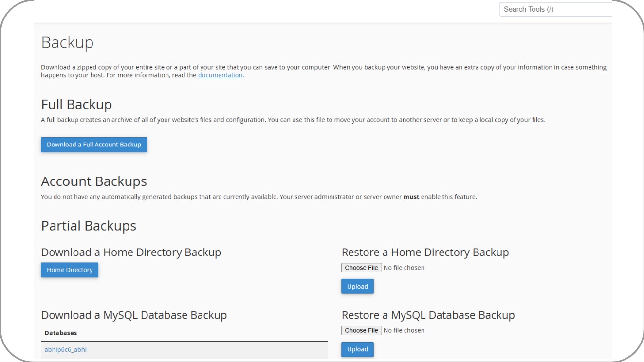The width and height of the screenshot is (644, 362).
Task: Click Download a MySQL Database Backup heading
Action: 134,315
